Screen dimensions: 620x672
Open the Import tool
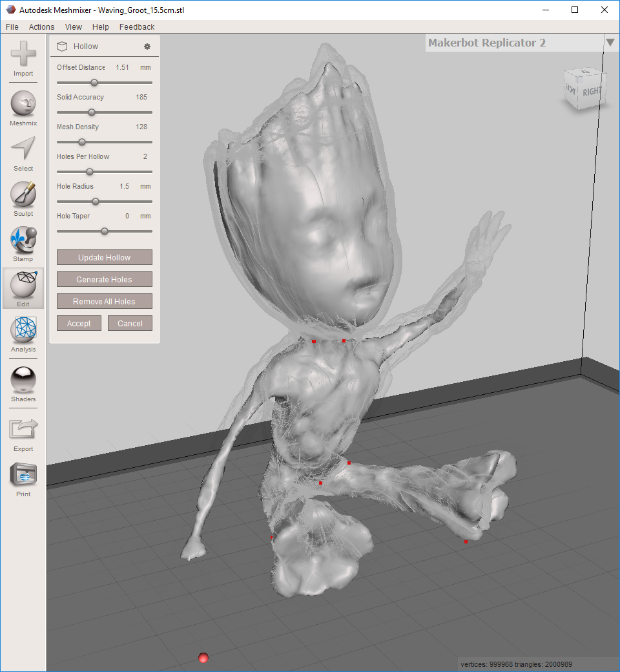(23, 59)
